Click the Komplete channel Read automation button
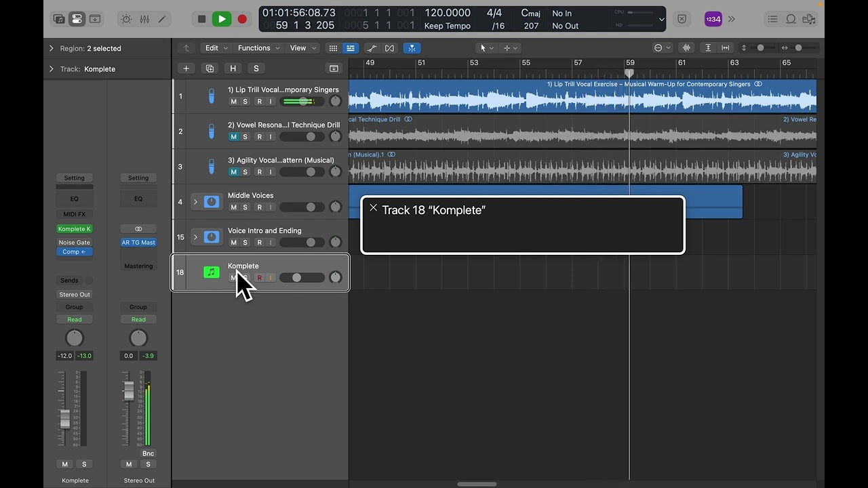The width and height of the screenshot is (868, 488). point(75,320)
